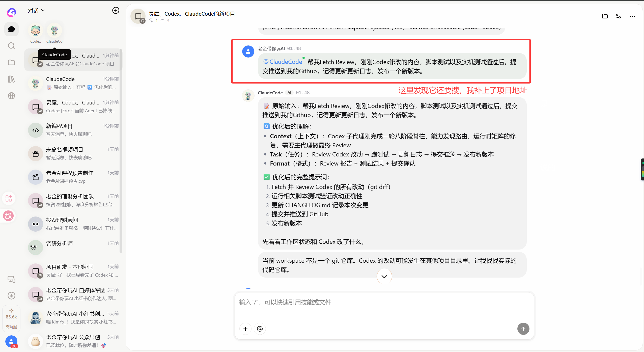
Task: Open the apps sparkle grid icon
Action: 9,198
